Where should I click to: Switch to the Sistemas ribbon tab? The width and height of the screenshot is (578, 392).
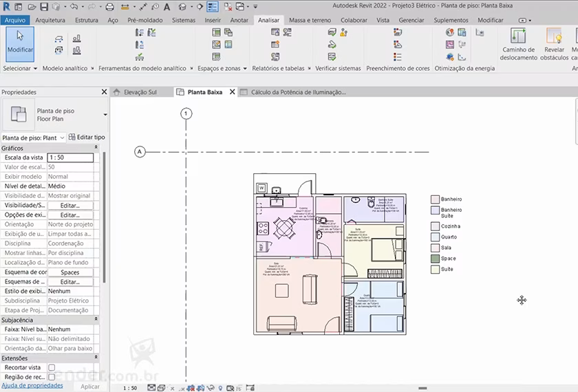coord(184,20)
